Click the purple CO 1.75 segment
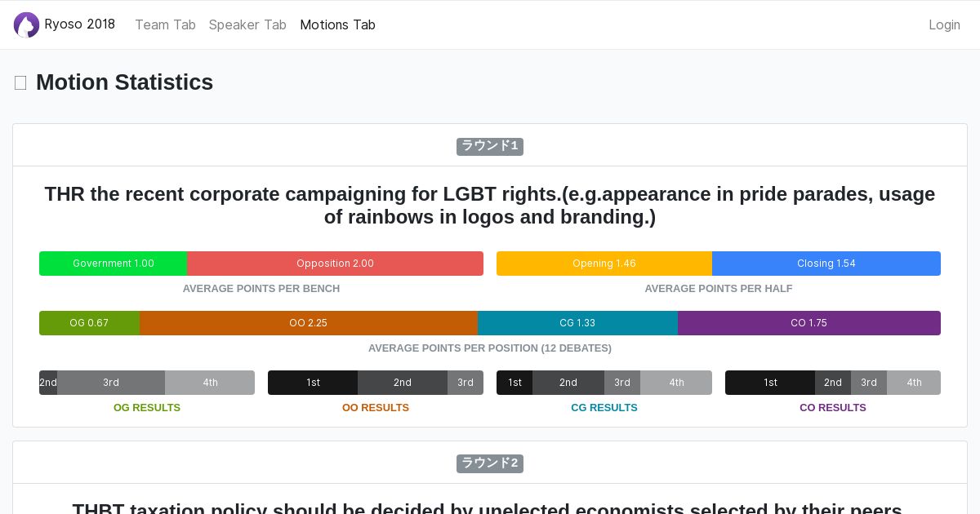Screen dimensions: 980x514 click(x=808, y=323)
